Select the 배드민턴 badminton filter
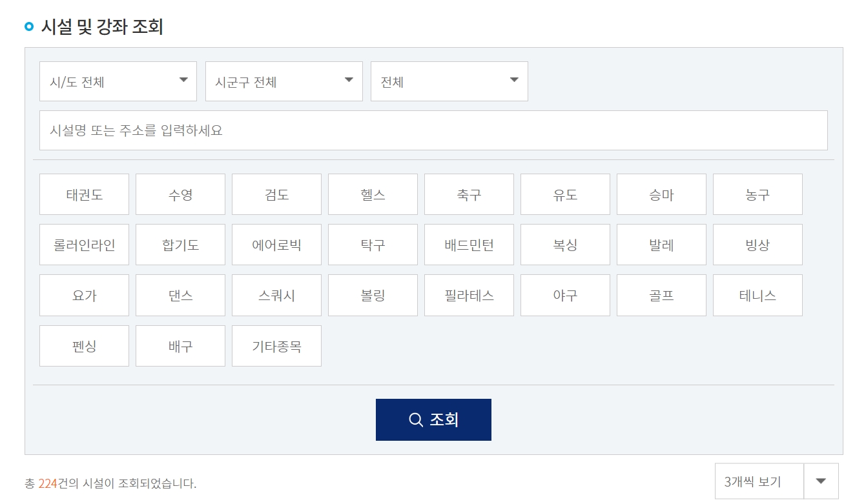Image resolution: width=866 pixels, height=504 pixels. [x=469, y=244]
